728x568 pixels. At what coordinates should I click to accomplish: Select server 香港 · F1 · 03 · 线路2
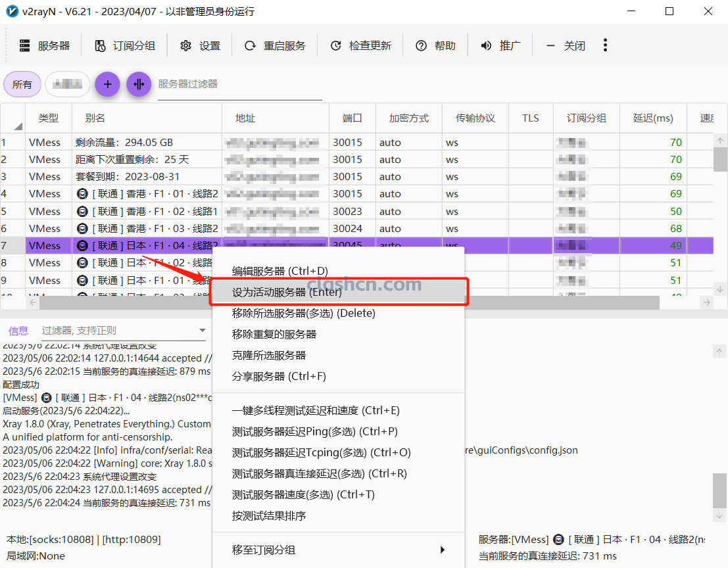356,229
